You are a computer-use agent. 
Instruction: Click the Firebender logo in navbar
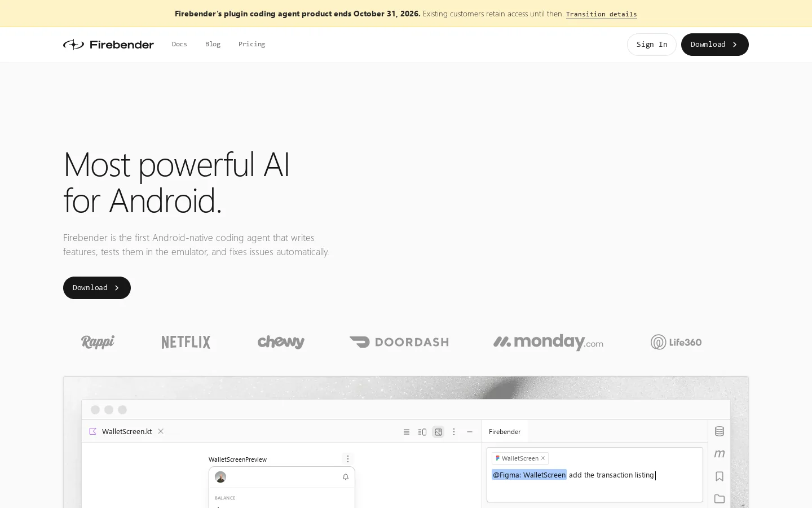[108, 45]
